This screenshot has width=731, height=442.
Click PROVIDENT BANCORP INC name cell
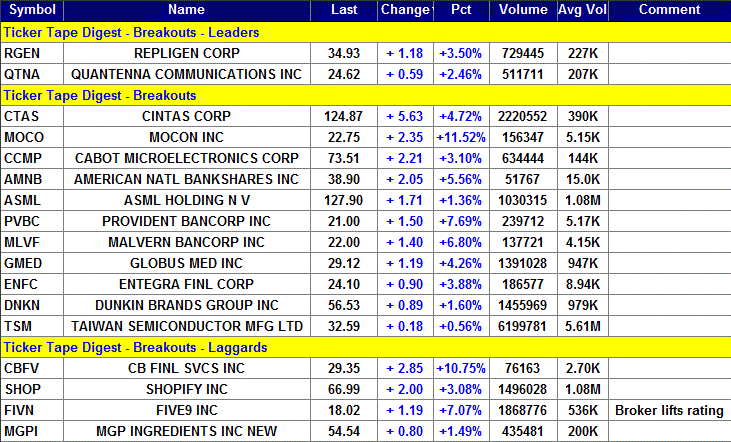pyautogui.click(x=186, y=221)
